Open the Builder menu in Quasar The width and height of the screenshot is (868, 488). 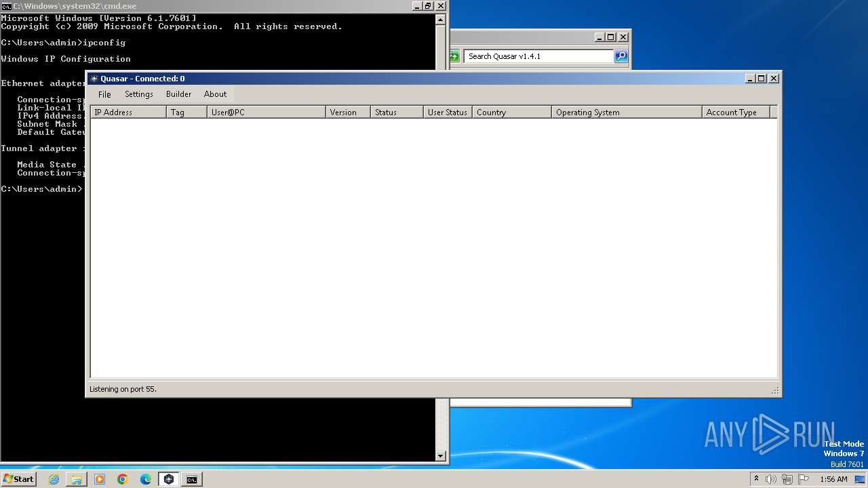tap(178, 94)
